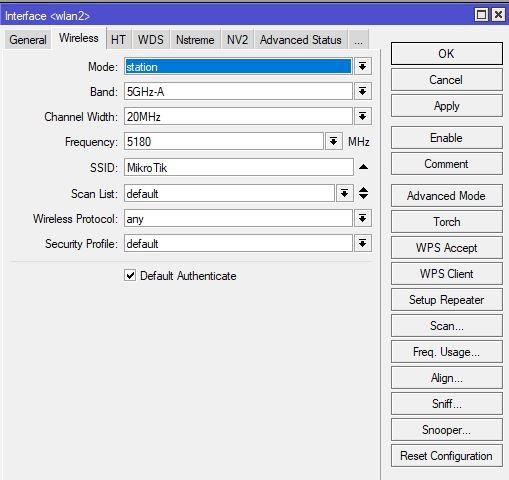The height and width of the screenshot is (480, 509).
Task: Open the Snooper... tool
Action: tap(446, 430)
